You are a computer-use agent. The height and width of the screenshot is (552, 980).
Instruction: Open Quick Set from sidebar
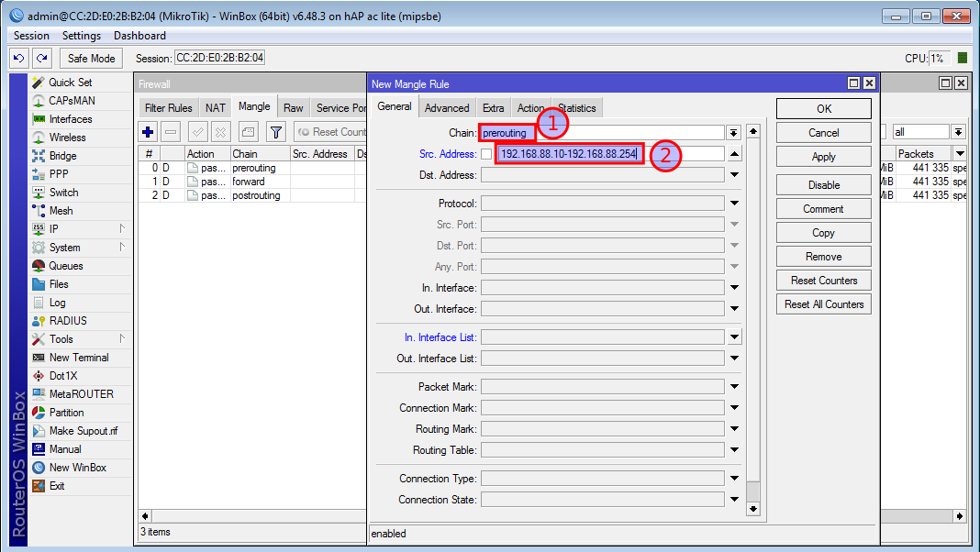click(70, 83)
